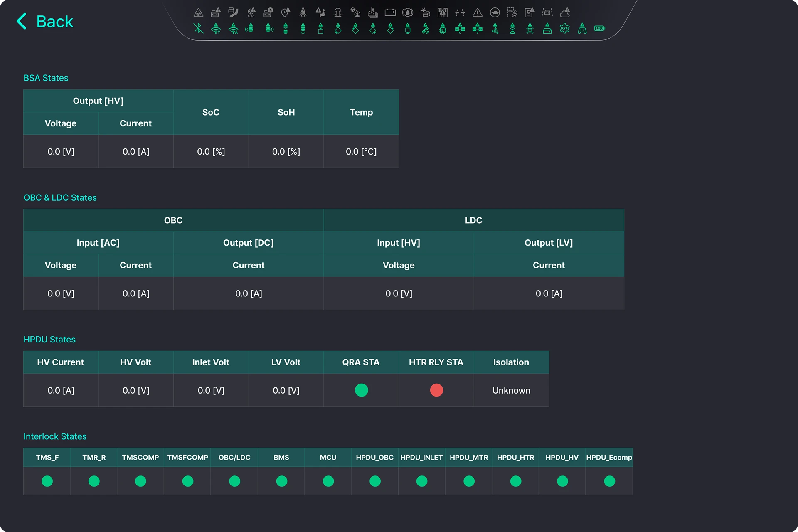Click the green QRA STA indicator
Screen dimensions: 798x532
pos(361,390)
